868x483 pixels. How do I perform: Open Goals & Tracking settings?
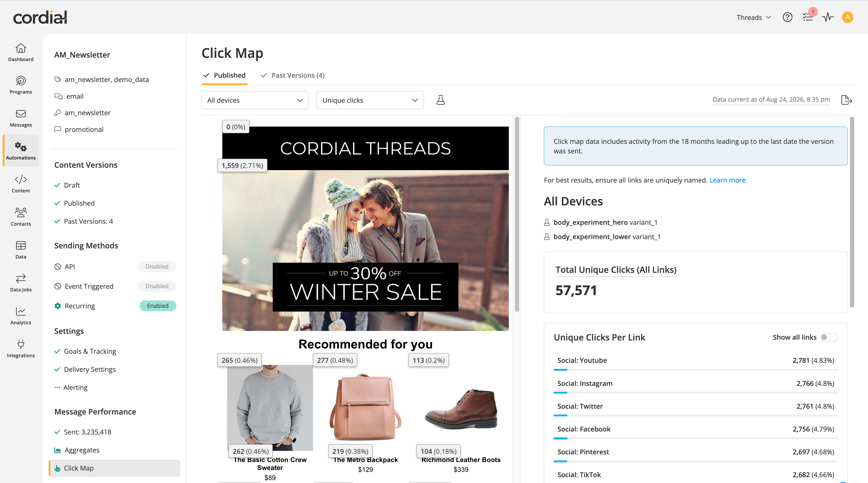pyautogui.click(x=90, y=351)
